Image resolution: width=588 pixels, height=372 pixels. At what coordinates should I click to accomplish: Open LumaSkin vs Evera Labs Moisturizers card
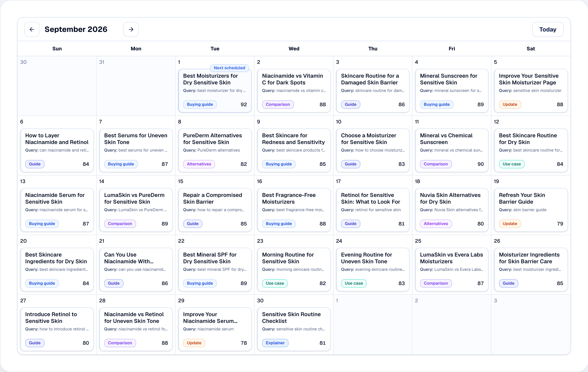451,269
